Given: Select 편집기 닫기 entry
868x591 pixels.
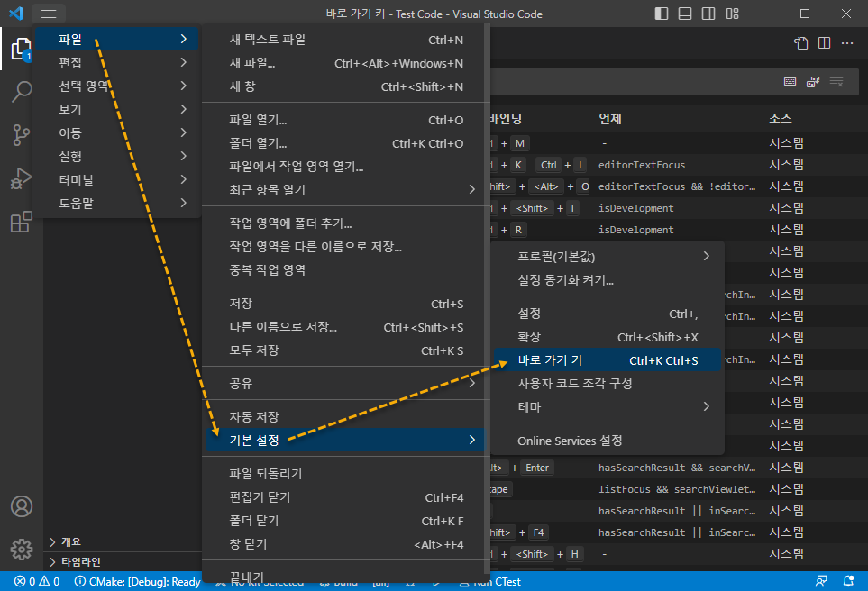Looking at the screenshot, I should click(x=345, y=497).
